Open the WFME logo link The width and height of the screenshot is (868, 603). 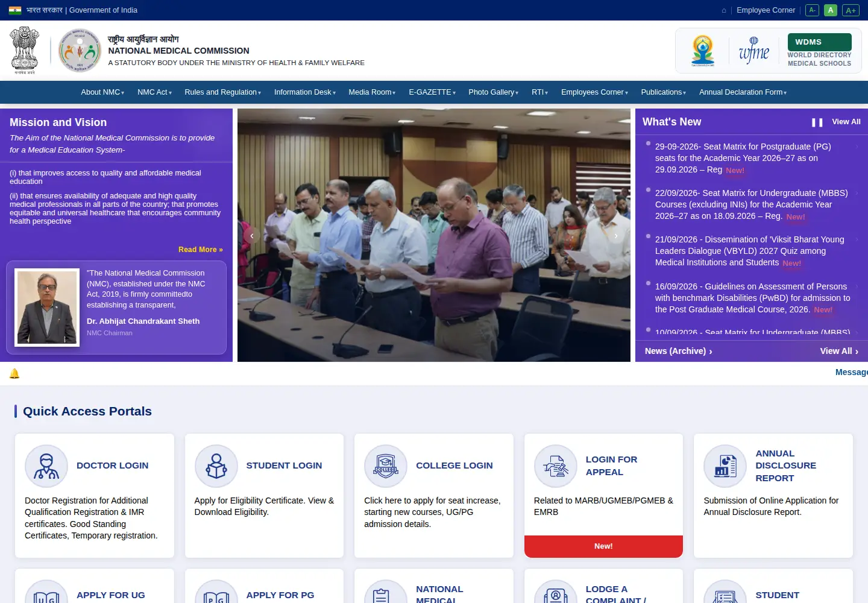(754, 51)
